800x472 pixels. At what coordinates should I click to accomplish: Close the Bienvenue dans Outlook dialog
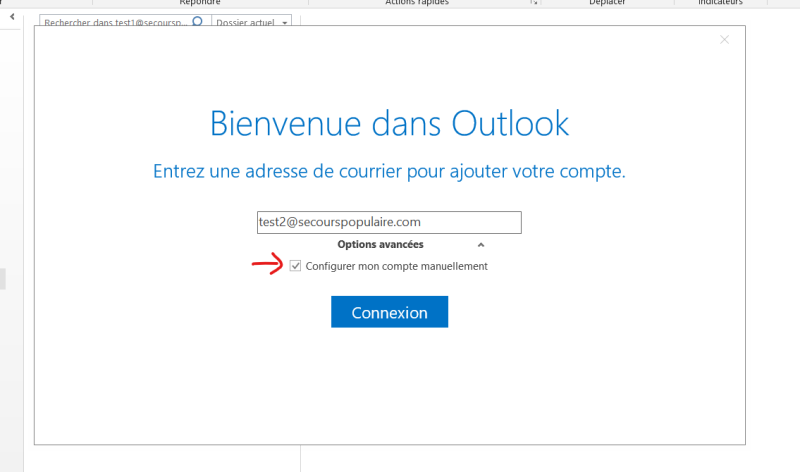click(724, 40)
